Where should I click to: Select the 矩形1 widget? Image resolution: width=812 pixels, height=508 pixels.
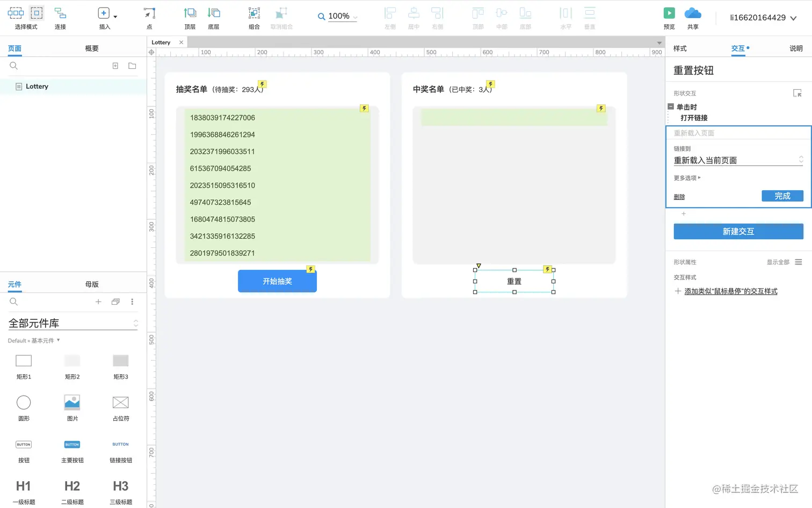(x=24, y=367)
